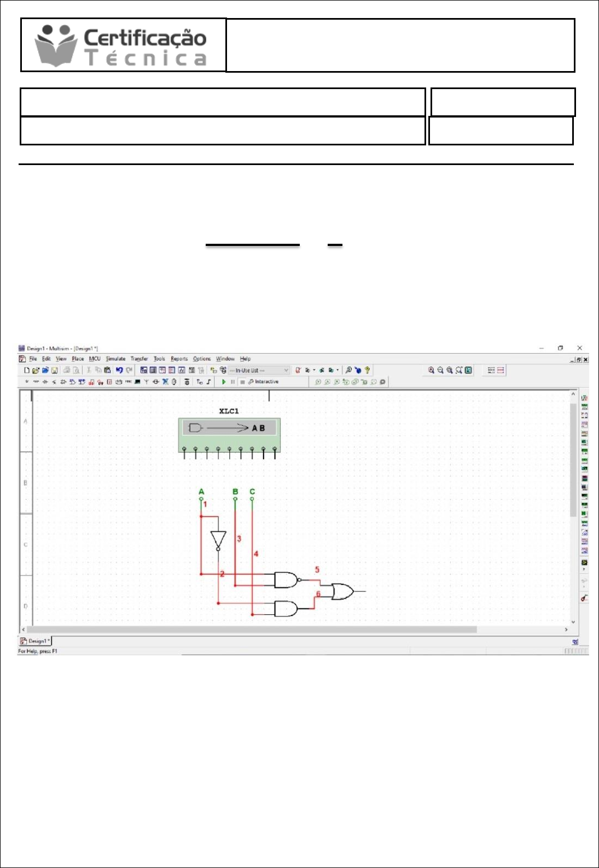599x868 pixels.
Task: Click the scroll down arrow of vertical scrollbar
Action: click(x=573, y=622)
